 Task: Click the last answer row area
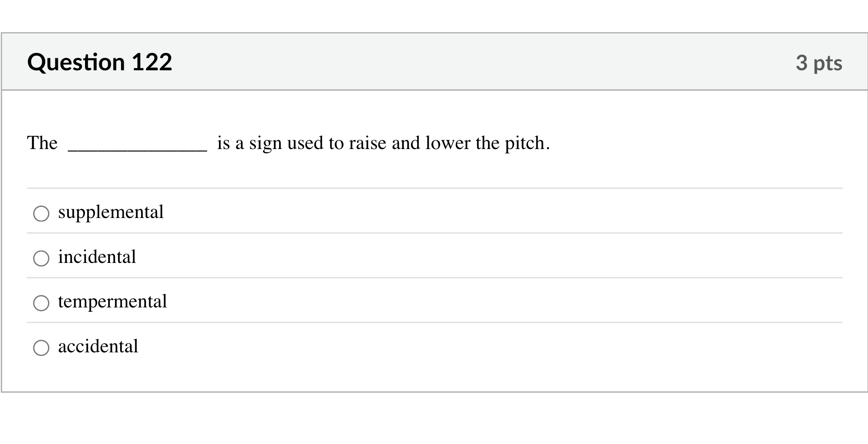pos(434,347)
